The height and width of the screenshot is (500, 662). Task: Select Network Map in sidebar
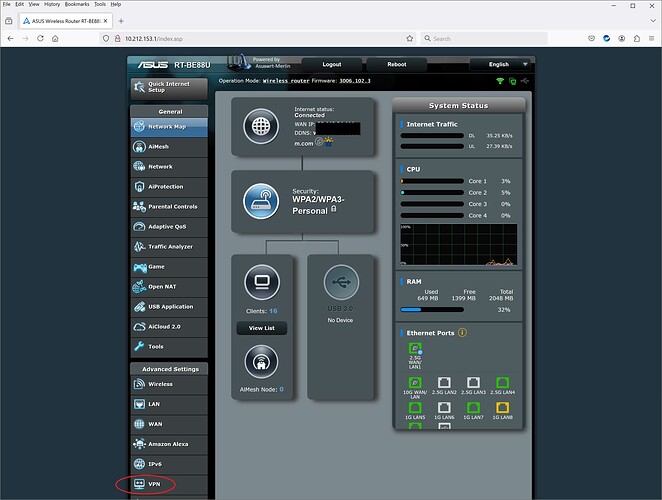click(169, 127)
